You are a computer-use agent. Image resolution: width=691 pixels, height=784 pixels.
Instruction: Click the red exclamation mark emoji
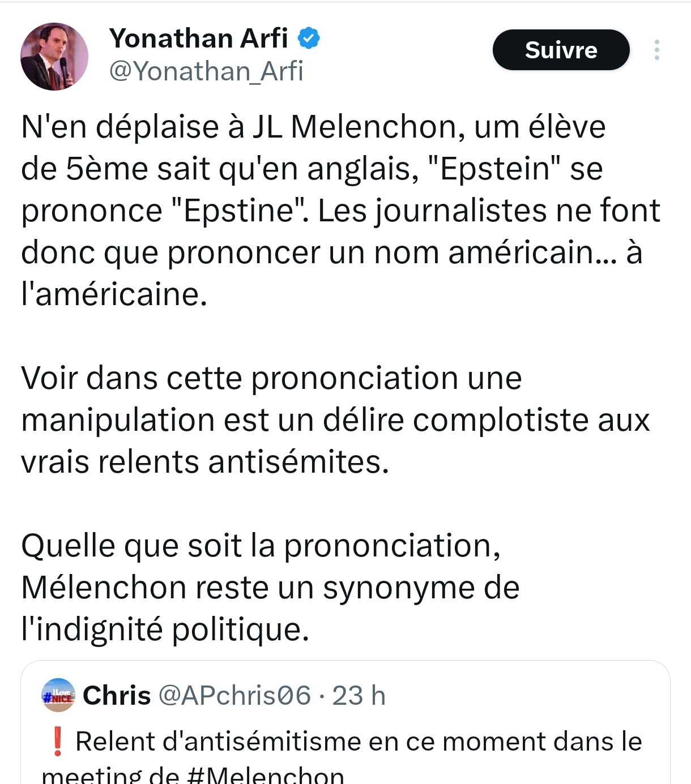pos(57,742)
